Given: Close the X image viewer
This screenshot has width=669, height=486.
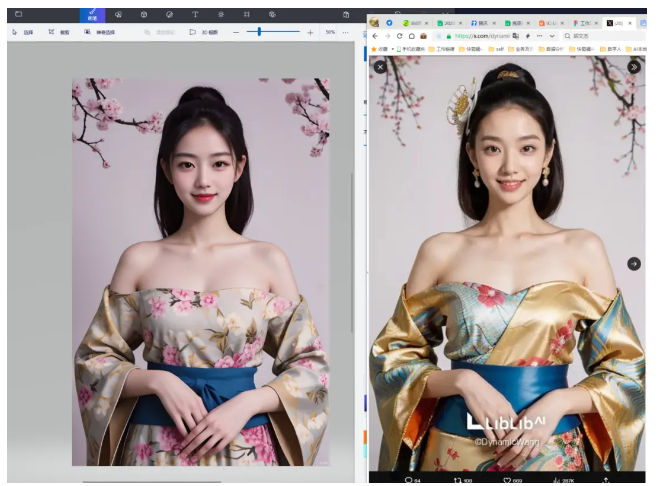Looking at the screenshot, I should 380,67.
